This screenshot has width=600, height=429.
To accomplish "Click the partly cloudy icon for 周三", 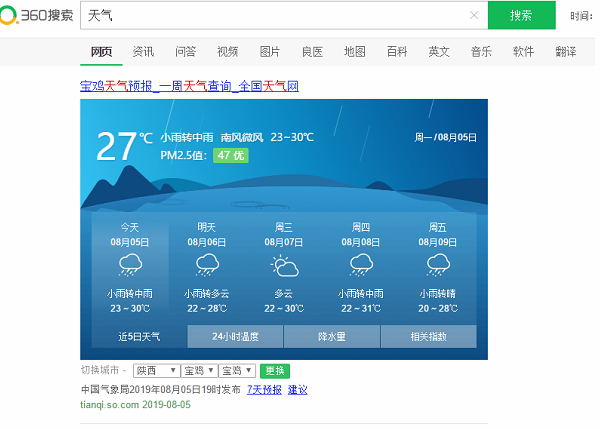I will 284,266.
